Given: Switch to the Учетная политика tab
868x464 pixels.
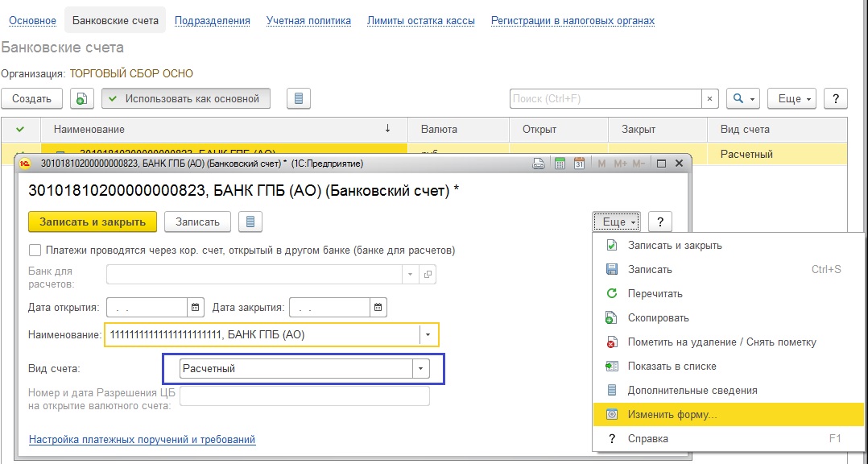Looking at the screenshot, I should tap(308, 20).
